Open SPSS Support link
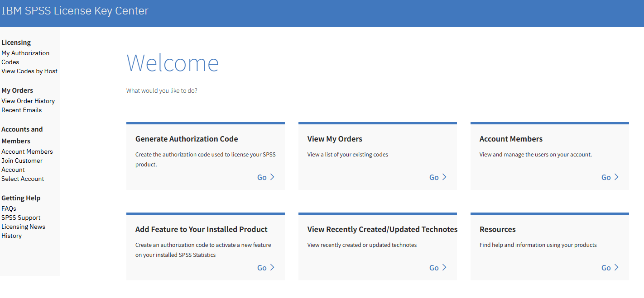Viewport: 644px width, 298px height. coord(21,218)
